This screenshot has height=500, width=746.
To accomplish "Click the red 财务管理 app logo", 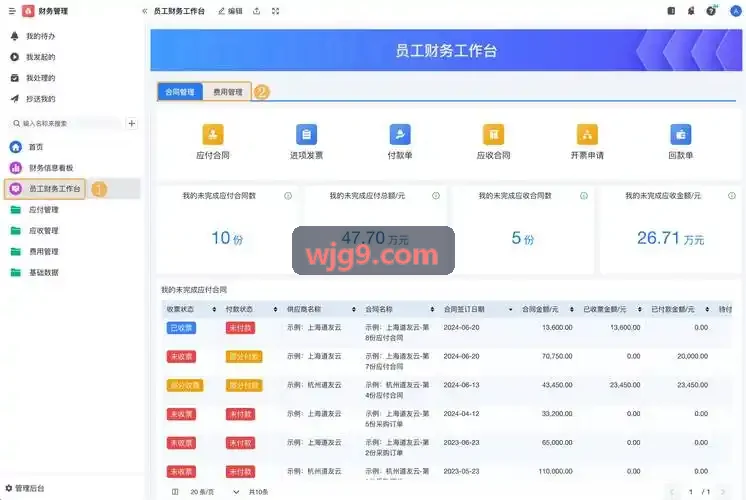I will pos(28,11).
